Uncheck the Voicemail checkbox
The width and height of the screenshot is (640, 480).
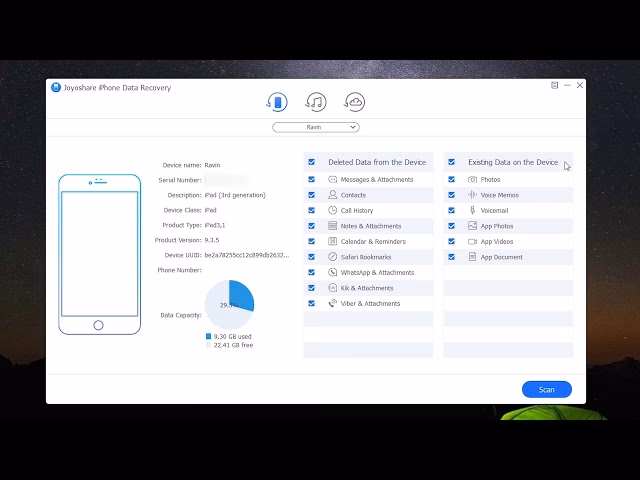tap(451, 210)
